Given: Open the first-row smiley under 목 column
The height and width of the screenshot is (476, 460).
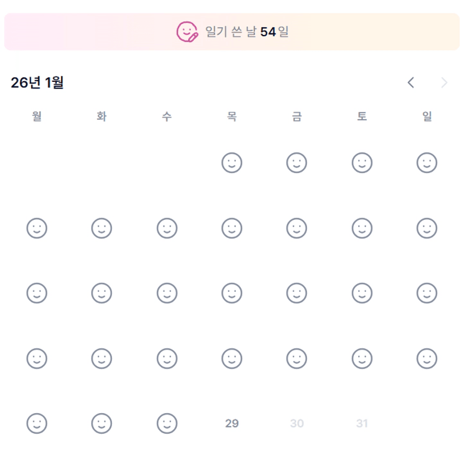Looking at the screenshot, I should click(x=232, y=163).
